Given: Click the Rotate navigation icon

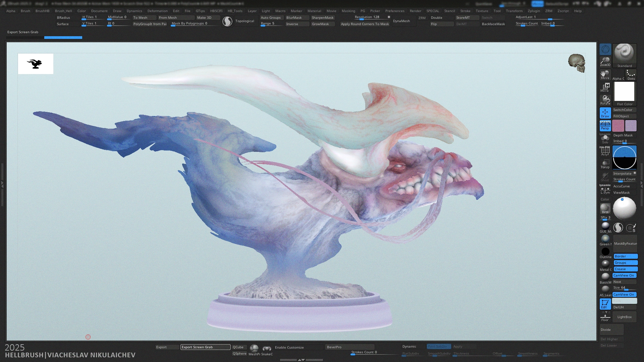Looking at the screenshot, I should 605,100.
